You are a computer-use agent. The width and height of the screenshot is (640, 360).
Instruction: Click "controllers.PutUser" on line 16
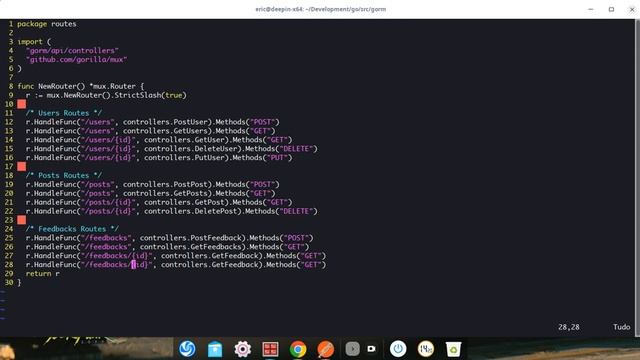click(184, 158)
